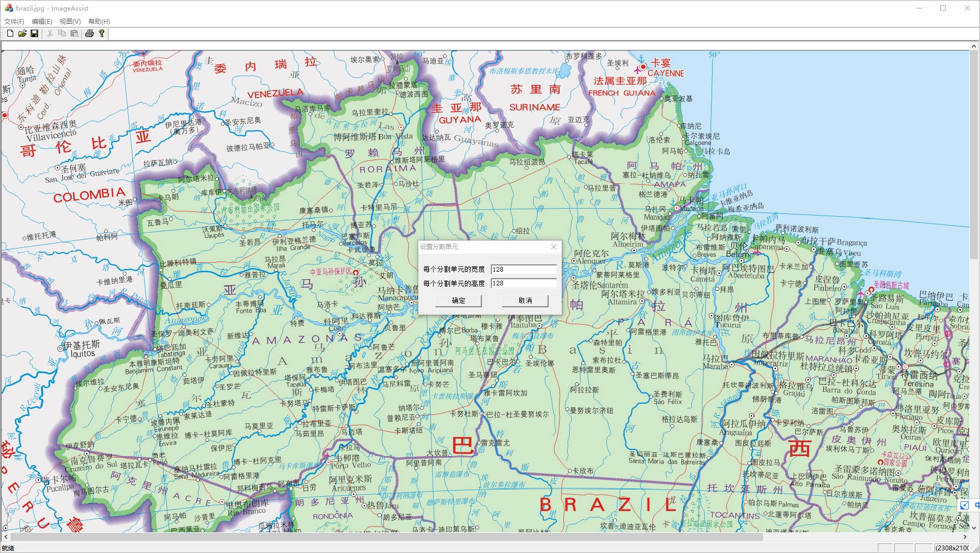The image size is (980, 553).
Task: Click the 每个分割单元的高度 label
Action: [454, 283]
